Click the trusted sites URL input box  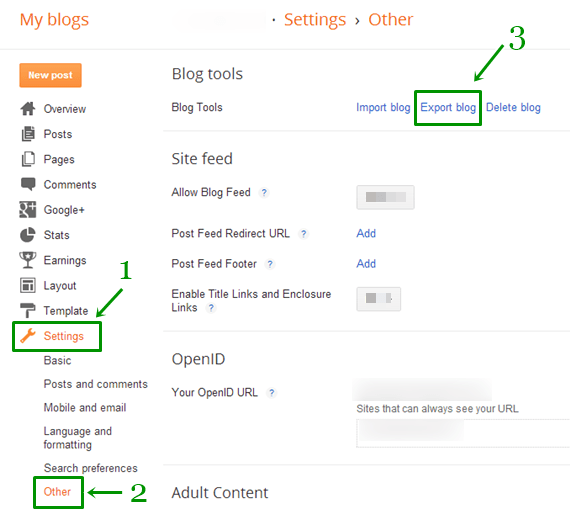click(463, 433)
